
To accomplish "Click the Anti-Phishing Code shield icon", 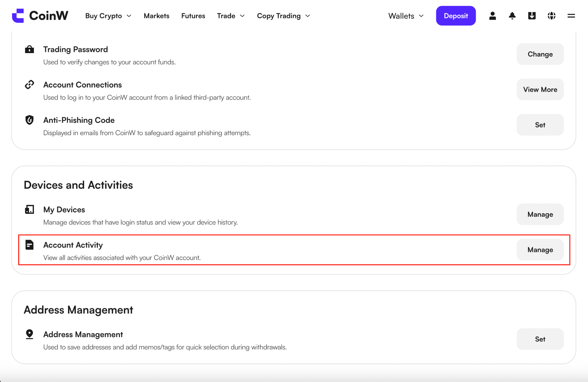I will coord(29,120).
